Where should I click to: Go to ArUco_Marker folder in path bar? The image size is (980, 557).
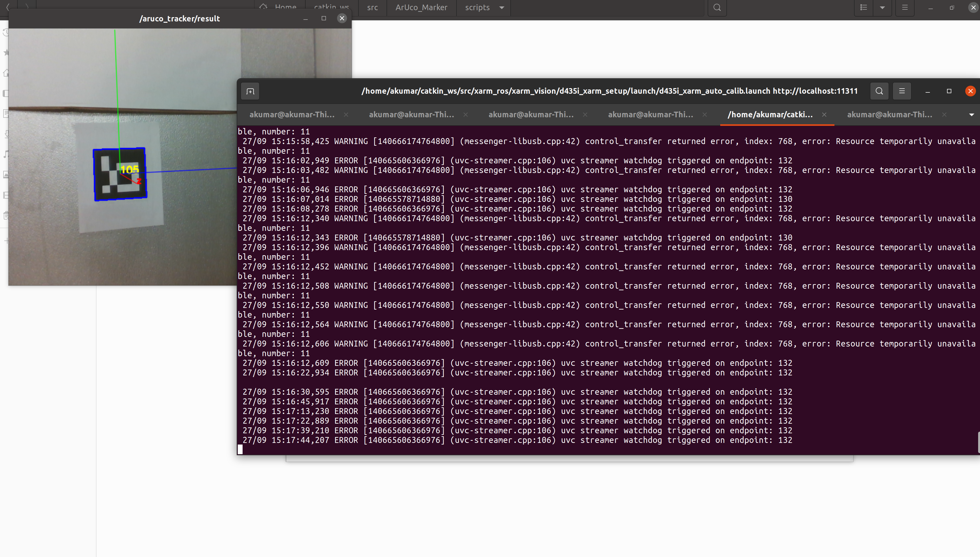421,7
